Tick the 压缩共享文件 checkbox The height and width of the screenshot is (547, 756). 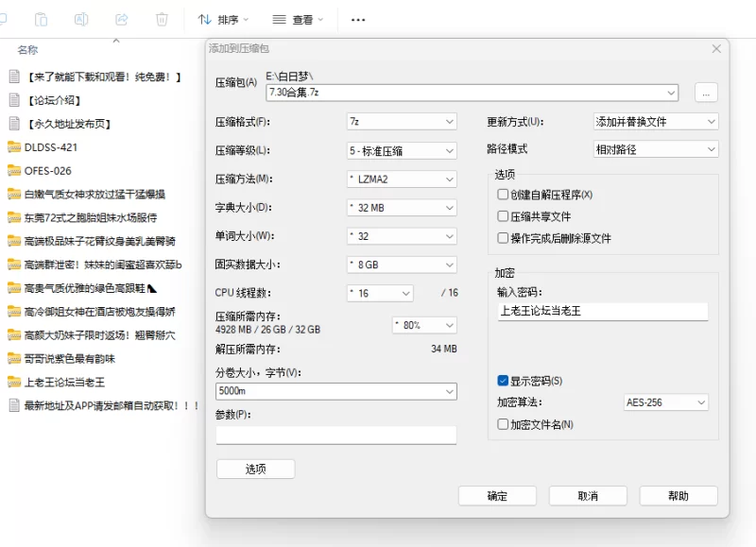[503, 216]
